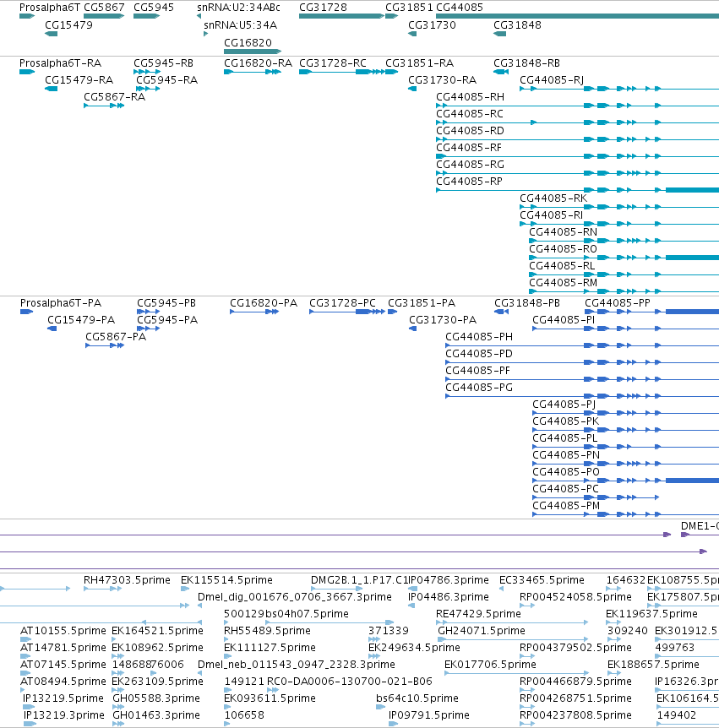
Task: Click the CG44085 gene label
Action: [x=460, y=8]
